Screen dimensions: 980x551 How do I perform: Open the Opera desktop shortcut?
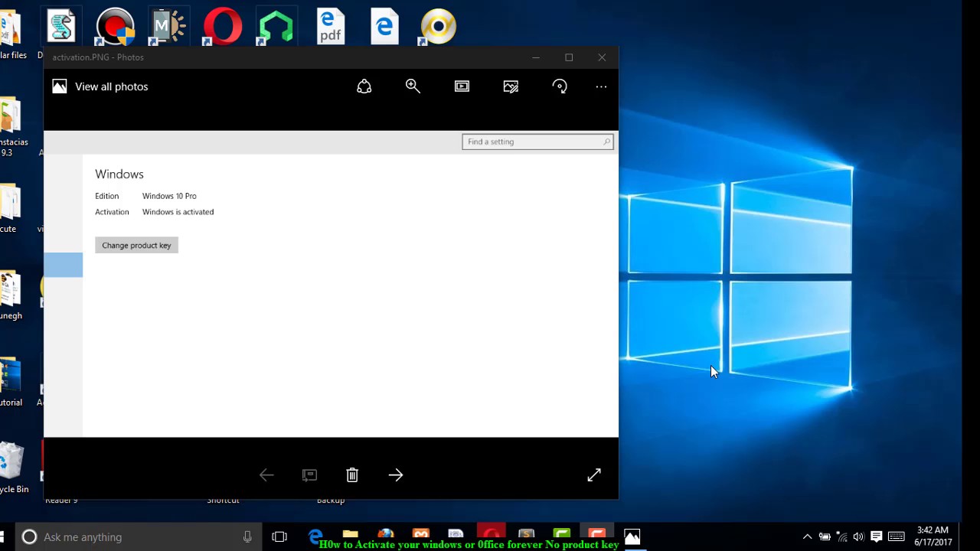223,27
